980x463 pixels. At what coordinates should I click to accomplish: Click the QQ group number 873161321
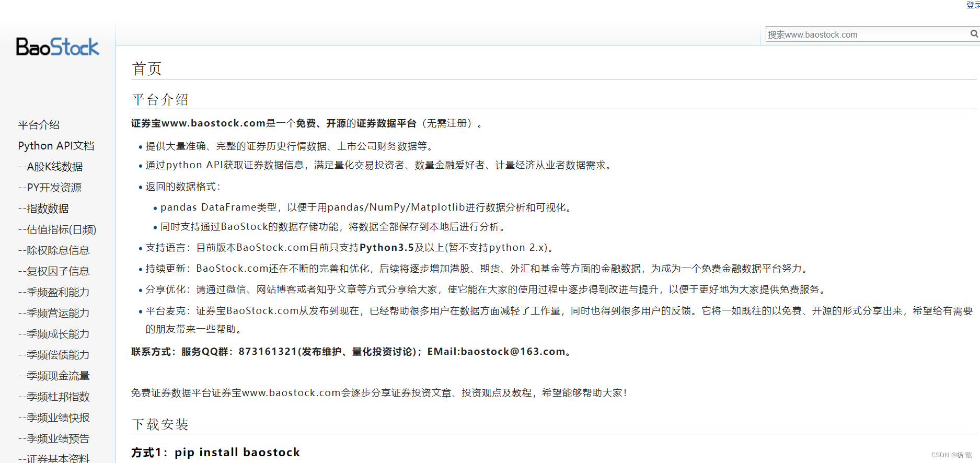tap(268, 352)
